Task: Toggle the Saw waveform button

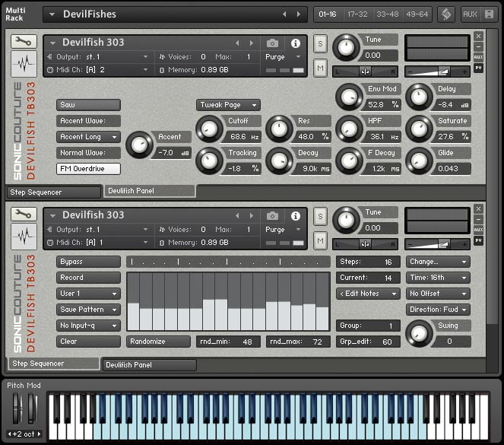Action: [88, 105]
